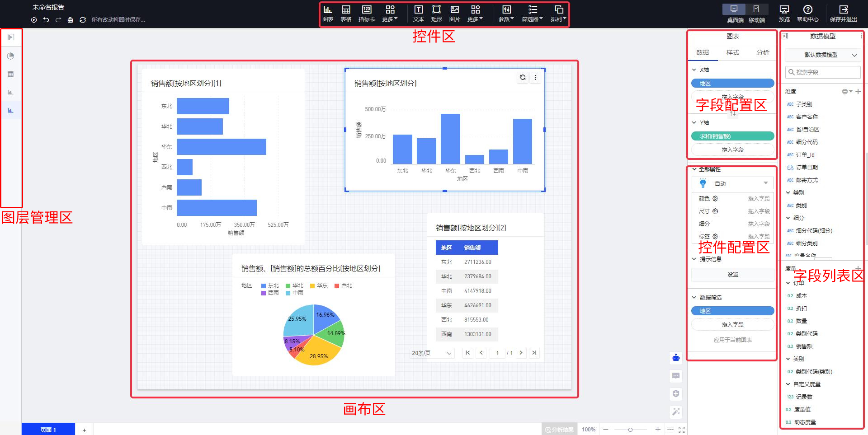
Task: Open the 自动 chart type dropdown
Action: click(x=732, y=183)
